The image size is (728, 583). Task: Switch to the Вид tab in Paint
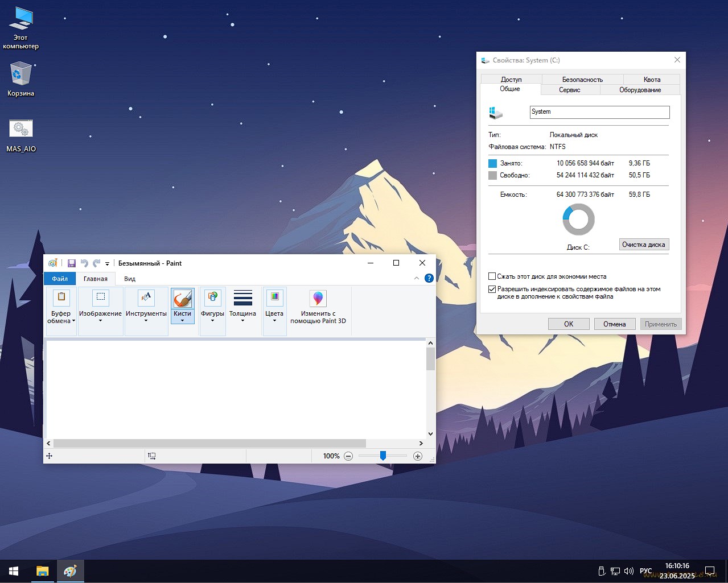click(129, 279)
